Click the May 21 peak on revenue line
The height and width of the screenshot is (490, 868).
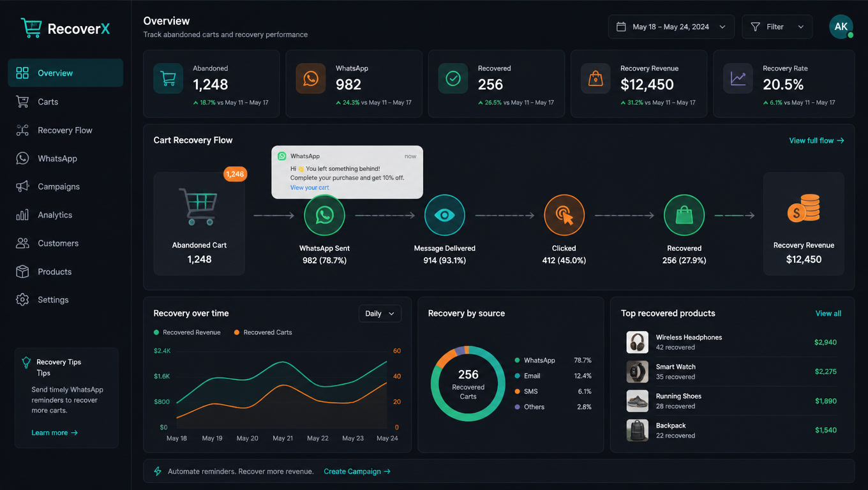click(x=283, y=362)
